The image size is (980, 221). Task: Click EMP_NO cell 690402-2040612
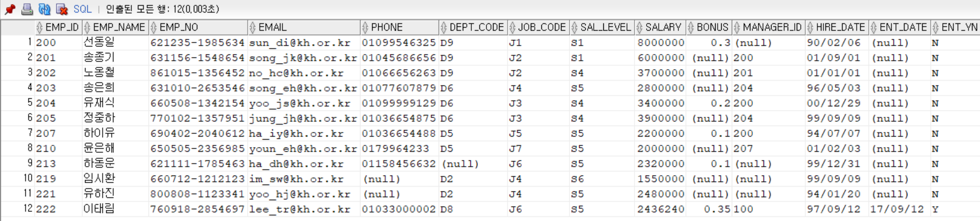pos(197,134)
